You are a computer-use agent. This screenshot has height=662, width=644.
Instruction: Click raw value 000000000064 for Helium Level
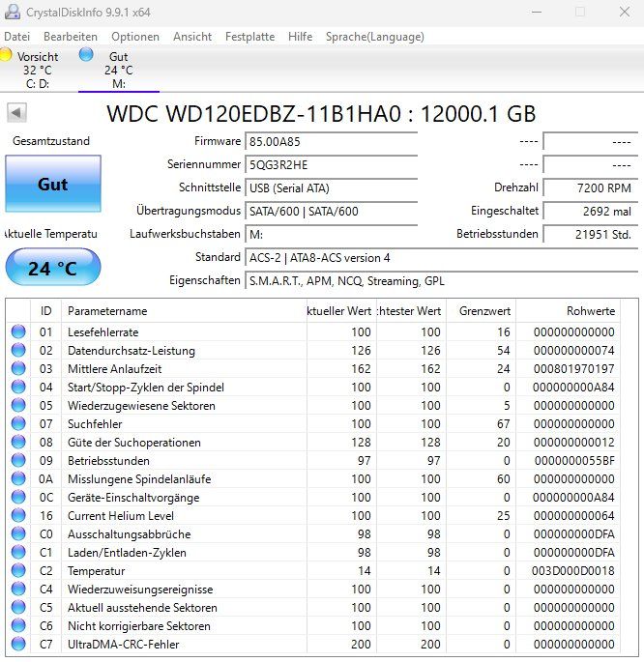point(573,516)
